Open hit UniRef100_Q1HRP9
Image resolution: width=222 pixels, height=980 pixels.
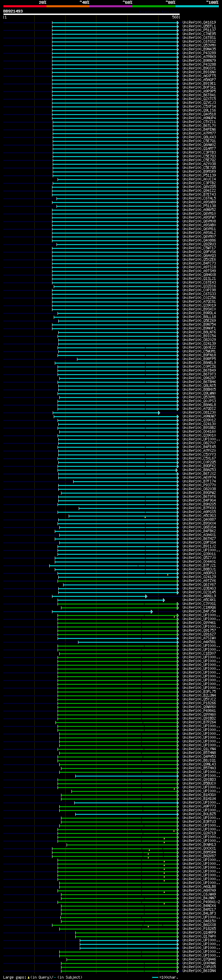199,932
